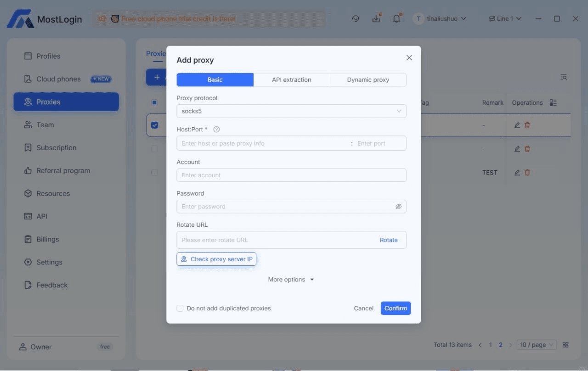Click column display settings icon beside Operations
Screen dimensions: 588x371
coord(553,102)
